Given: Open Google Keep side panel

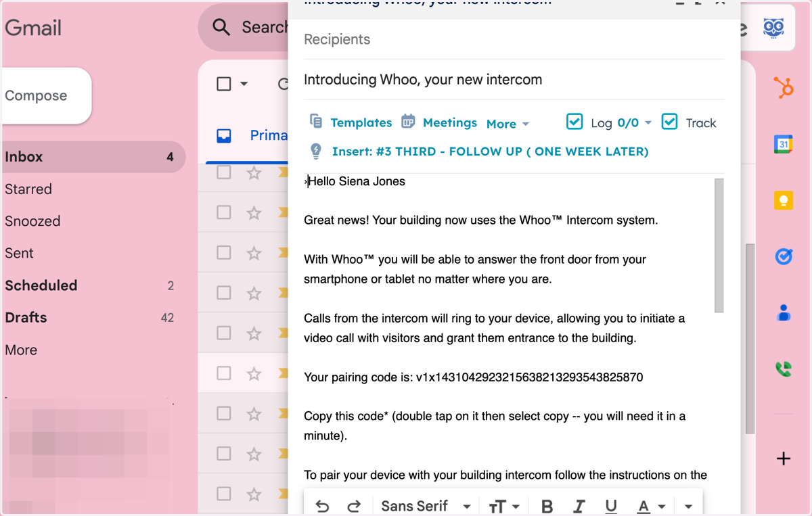Looking at the screenshot, I should tap(784, 200).
